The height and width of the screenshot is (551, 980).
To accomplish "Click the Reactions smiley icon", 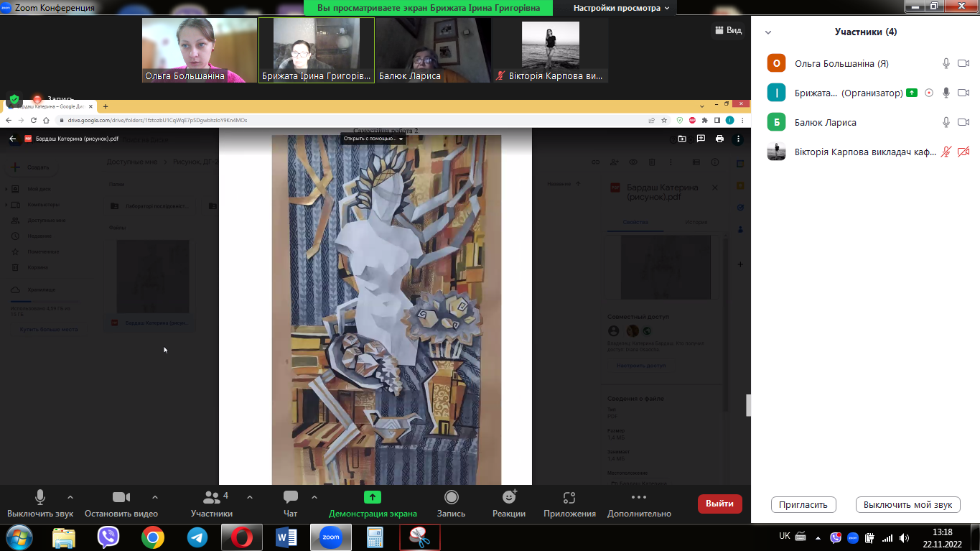I will click(509, 498).
